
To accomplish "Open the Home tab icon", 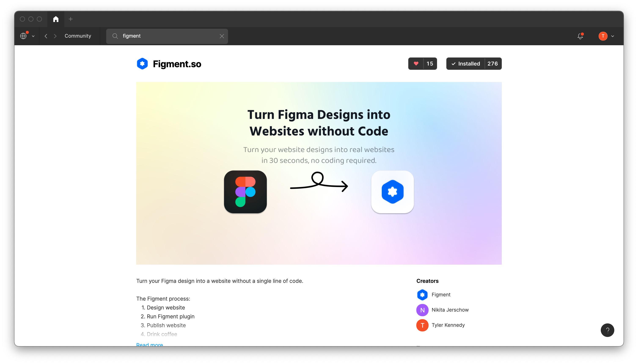I will [56, 19].
